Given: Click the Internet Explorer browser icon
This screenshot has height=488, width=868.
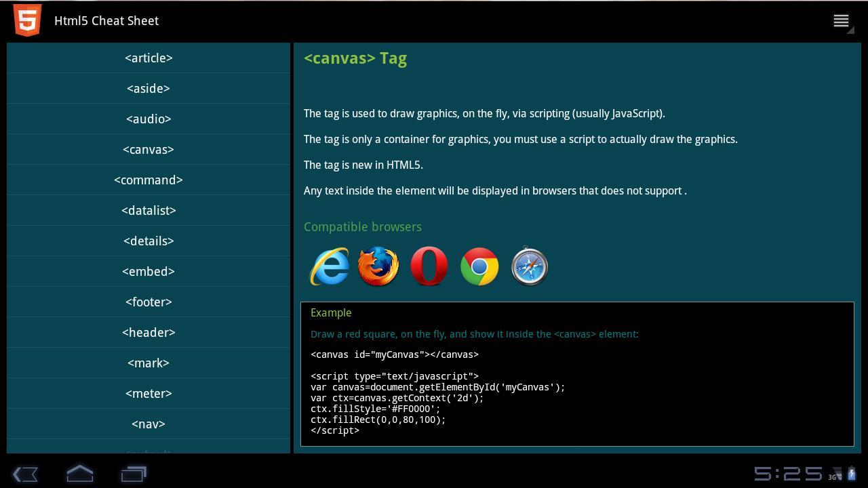Looking at the screenshot, I should point(330,266).
